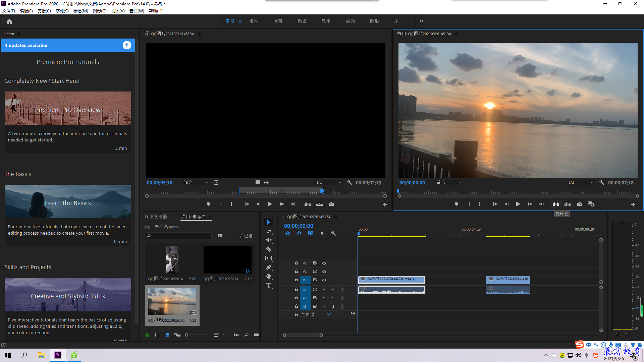Viewport: 644px width, 362px height.
Task: Open program monitor zoom dropdown 适合
Action: (x=448, y=183)
